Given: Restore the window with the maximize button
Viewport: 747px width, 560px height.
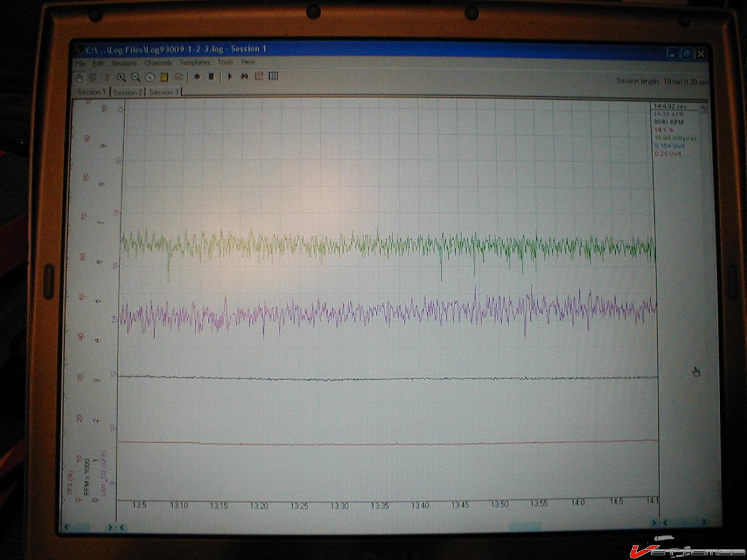Looking at the screenshot, I should tap(687, 54).
